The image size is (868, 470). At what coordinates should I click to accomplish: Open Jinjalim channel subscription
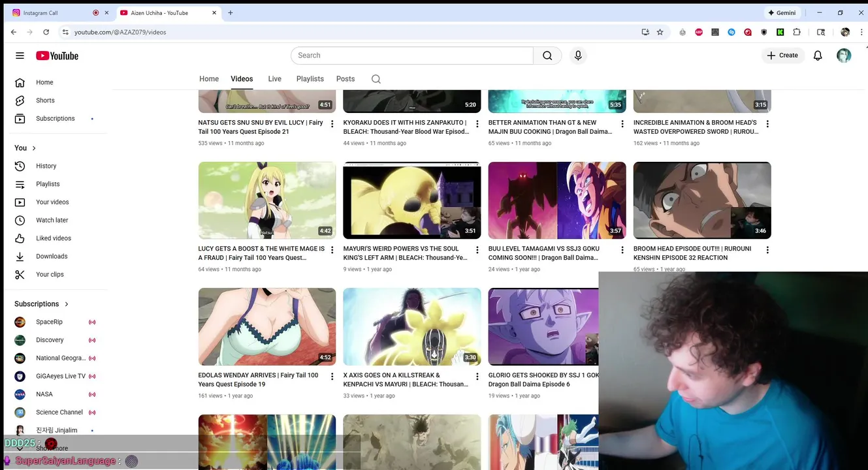coord(56,430)
